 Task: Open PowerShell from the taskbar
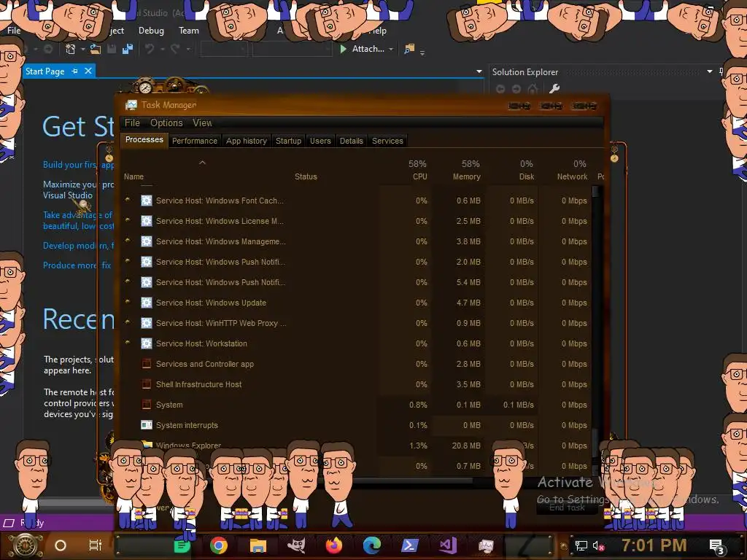coord(410,545)
